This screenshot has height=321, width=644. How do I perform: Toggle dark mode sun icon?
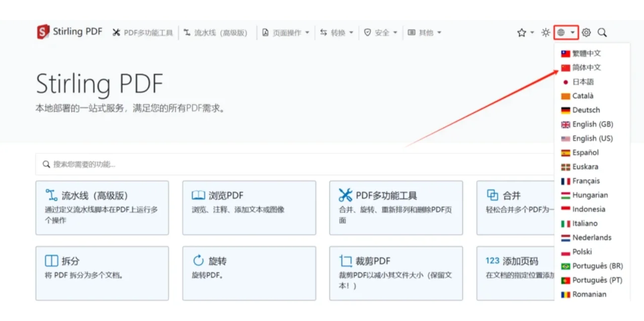pyautogui.click(x=545, y=33)
